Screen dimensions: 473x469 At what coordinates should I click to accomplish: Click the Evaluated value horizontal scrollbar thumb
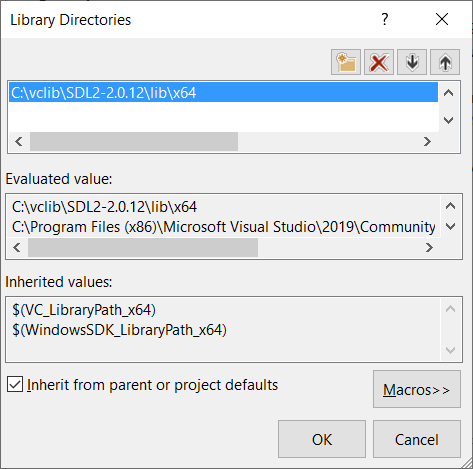143,247
